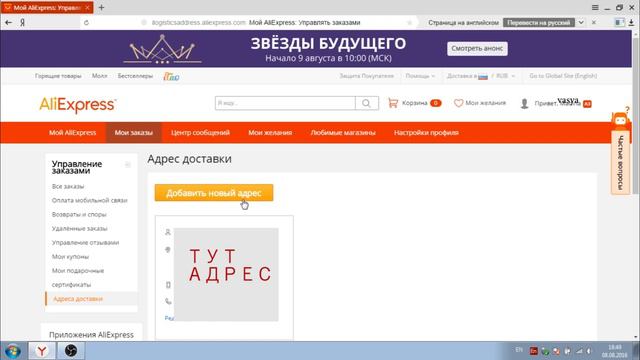Open OBS Studio from the taskbar
The image size is (640, 360).
point(71,351)
